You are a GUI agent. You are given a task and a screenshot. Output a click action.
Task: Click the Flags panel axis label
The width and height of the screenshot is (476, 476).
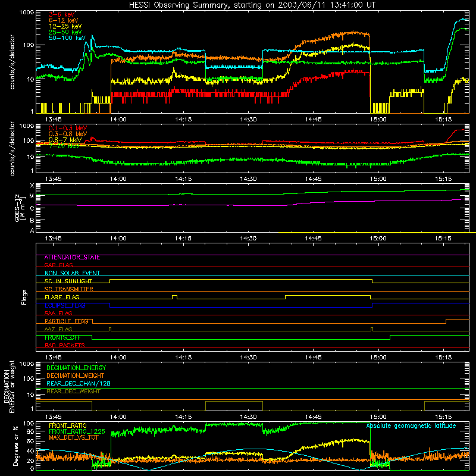tap(24, 297)
